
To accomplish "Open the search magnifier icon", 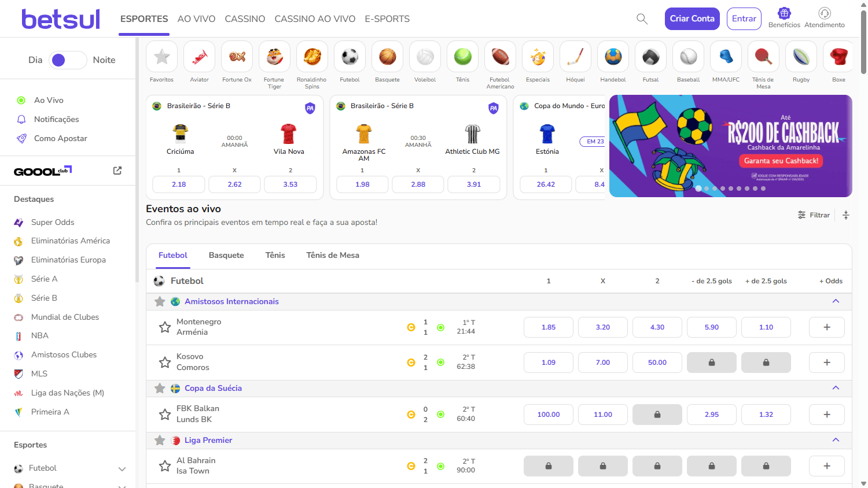I will point(642,19).
